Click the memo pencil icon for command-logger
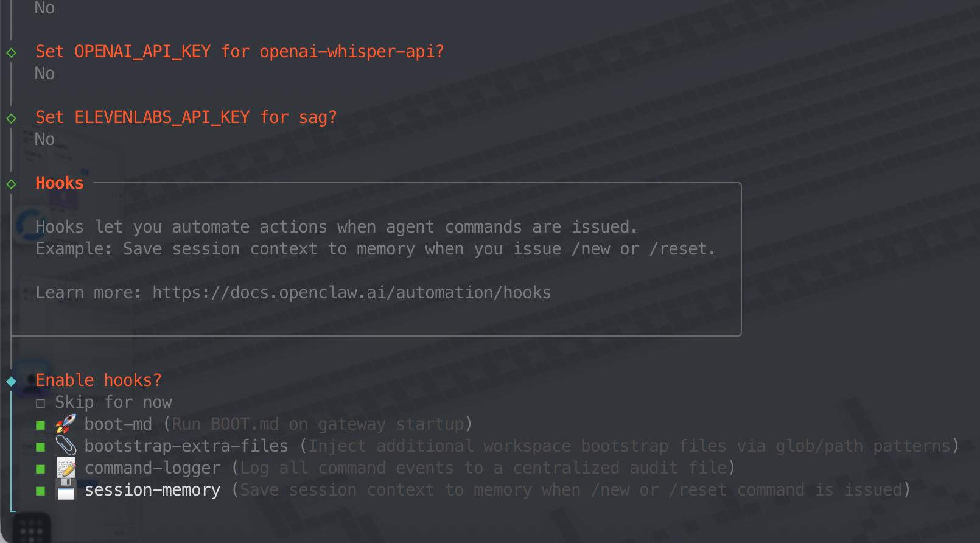The image size is (980, 543). (66, 468)
